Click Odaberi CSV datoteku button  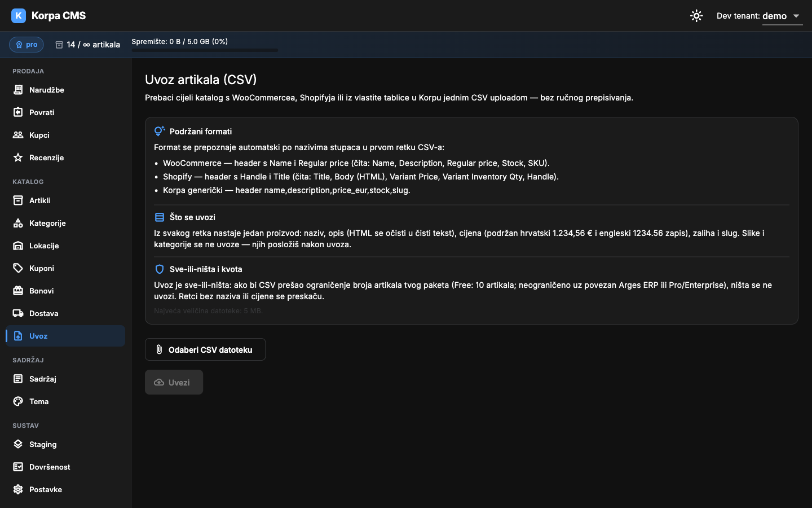205,349
